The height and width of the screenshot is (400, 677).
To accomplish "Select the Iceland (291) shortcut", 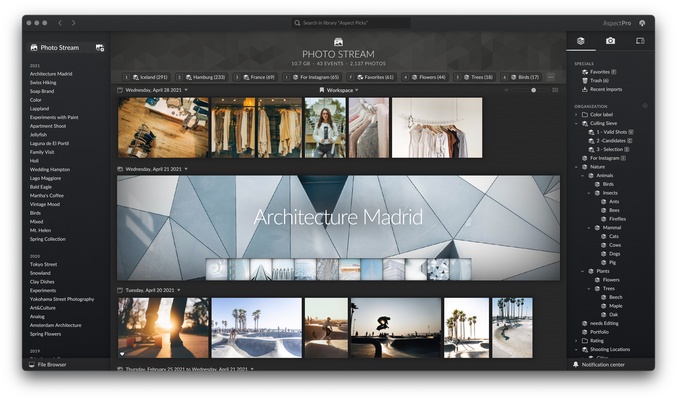I will click(x=146, y=77).
